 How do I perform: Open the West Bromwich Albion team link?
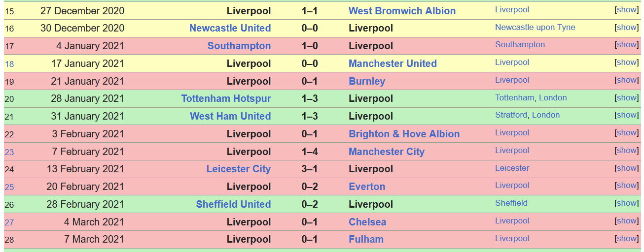point(402,11)
